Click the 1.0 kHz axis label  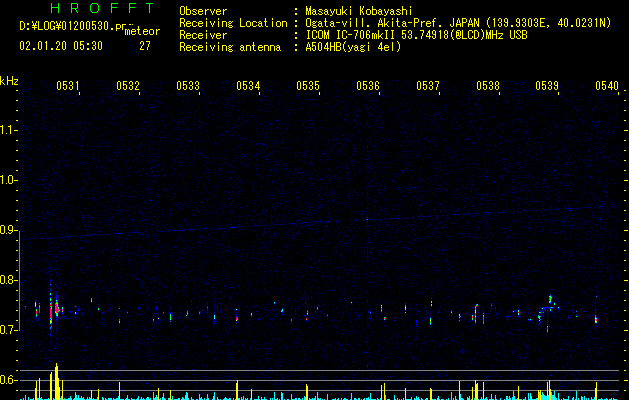coord(9,180)
